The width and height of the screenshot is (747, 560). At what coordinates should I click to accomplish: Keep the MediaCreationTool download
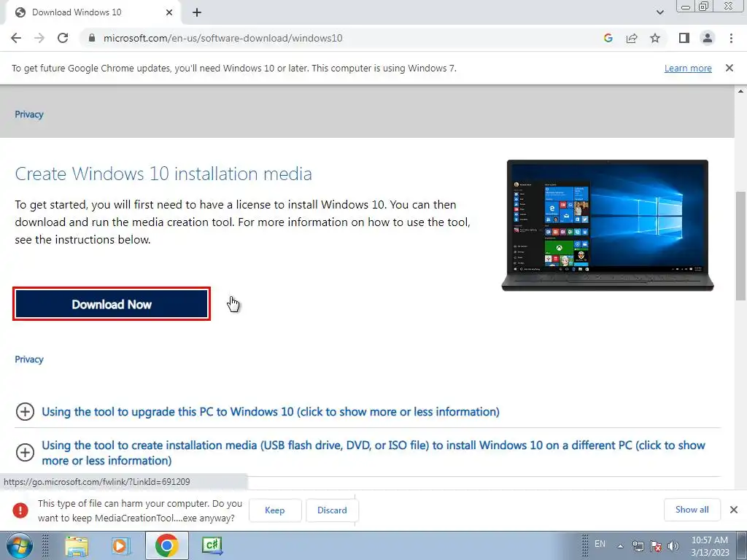(x=275, y=510)
